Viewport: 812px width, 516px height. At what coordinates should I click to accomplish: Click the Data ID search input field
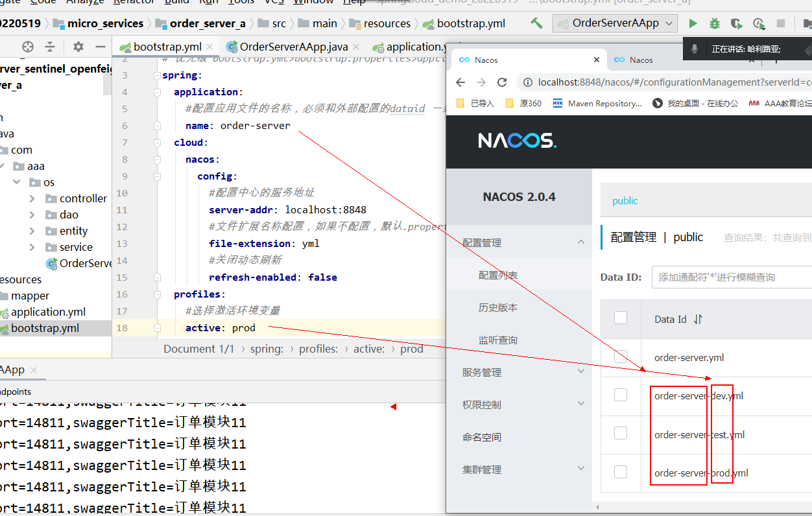732,277
